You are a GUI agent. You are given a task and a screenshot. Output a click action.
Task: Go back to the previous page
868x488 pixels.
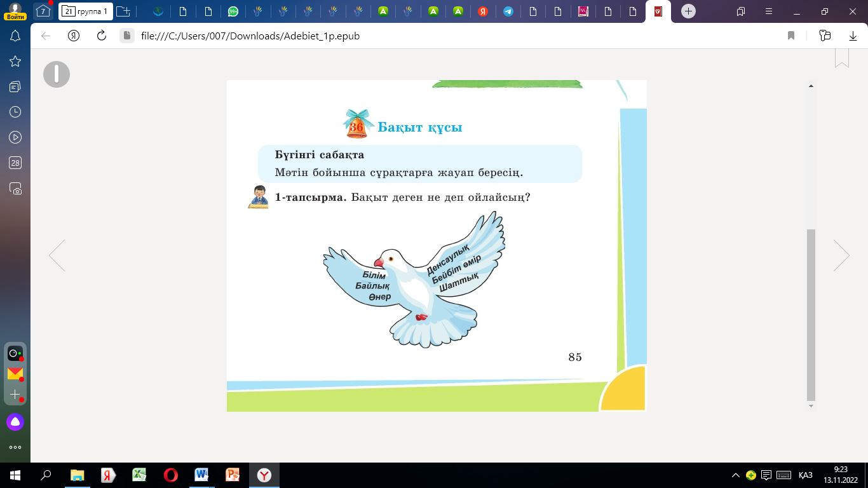point(46,36)
